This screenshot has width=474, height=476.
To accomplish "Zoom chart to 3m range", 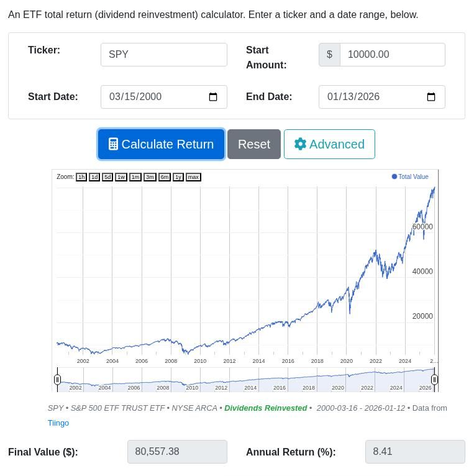I will point(150,177).
